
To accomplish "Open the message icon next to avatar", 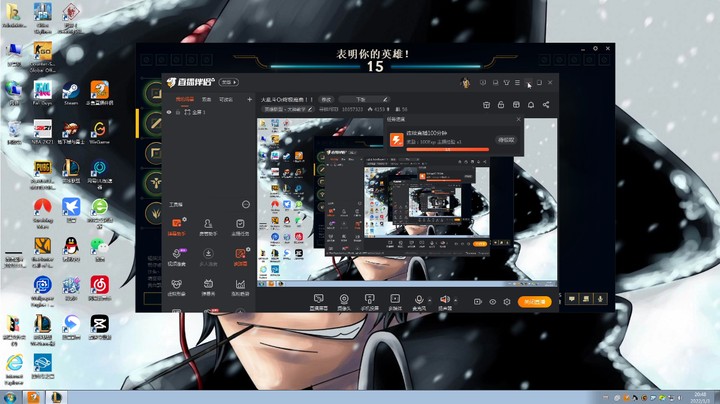I will [x=483, y=83].
